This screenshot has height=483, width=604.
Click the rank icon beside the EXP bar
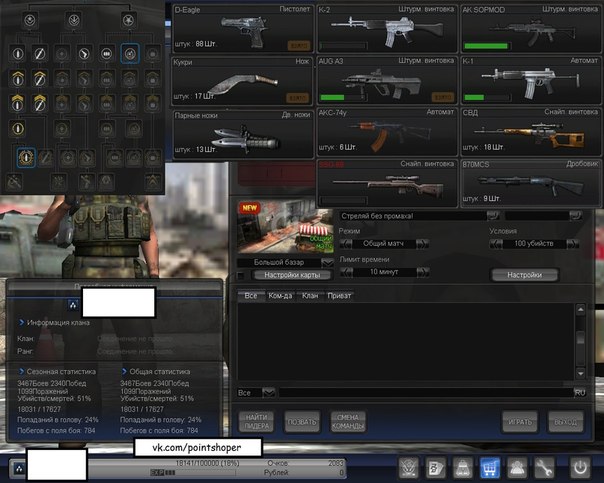click(19, 469)
